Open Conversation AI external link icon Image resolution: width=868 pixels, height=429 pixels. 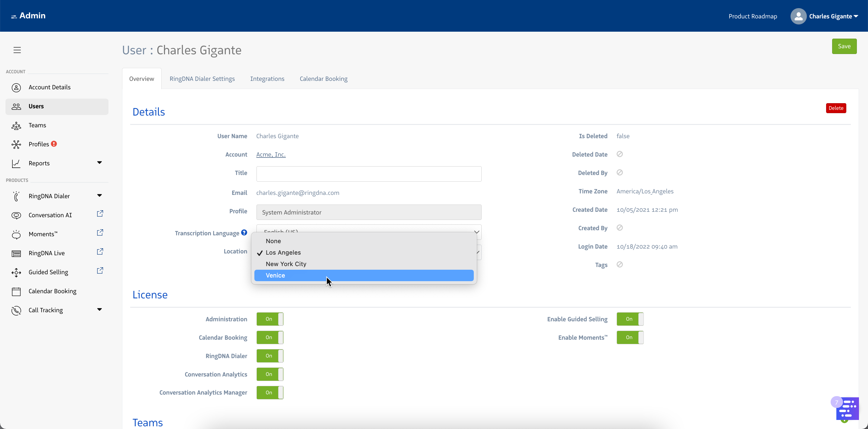[100, 214]
